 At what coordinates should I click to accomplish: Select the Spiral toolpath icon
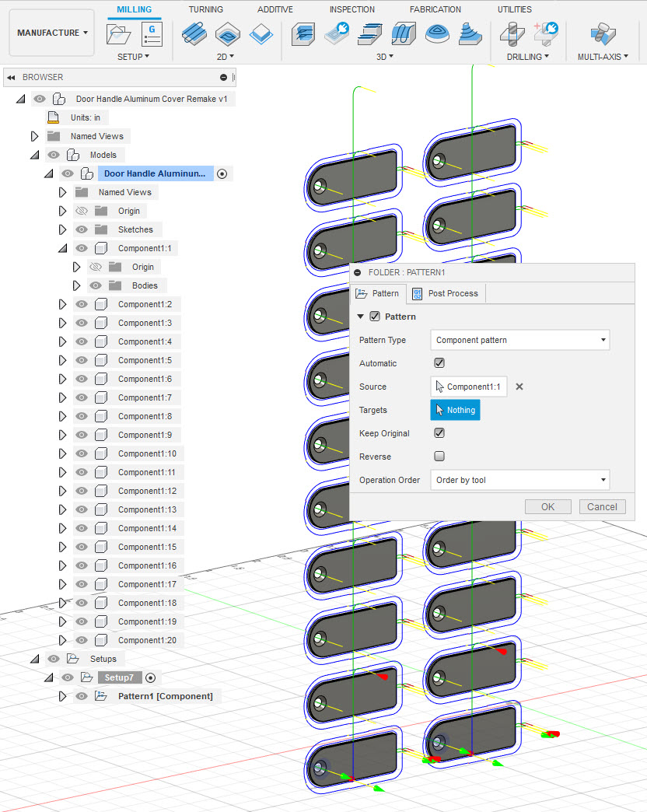[437, 35]
